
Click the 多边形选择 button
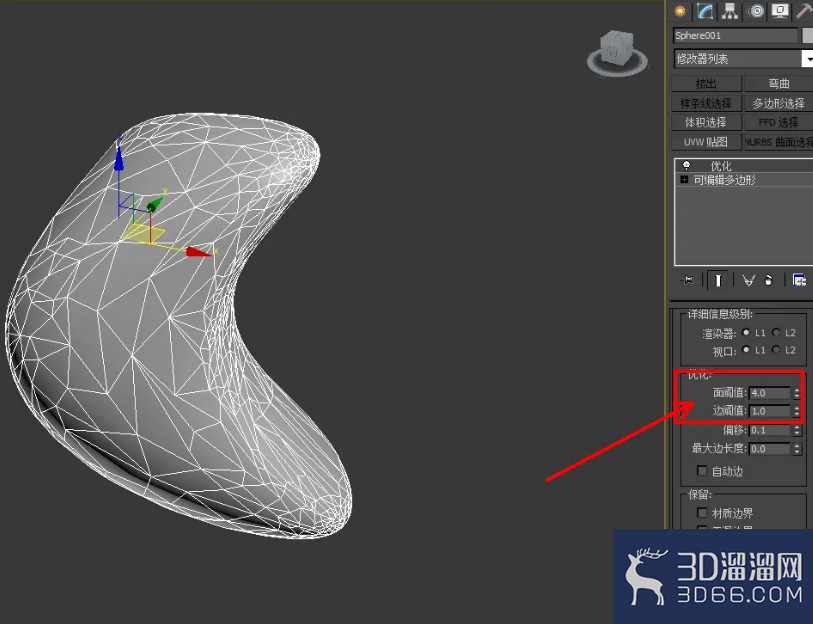point(778,103)
